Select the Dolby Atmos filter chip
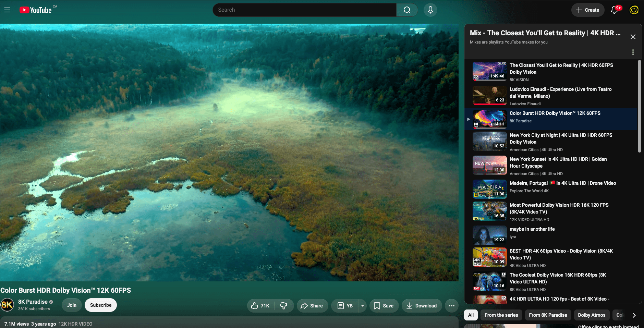Image resolution: width=644 pixels, height=328 pixels. (592, 315)
